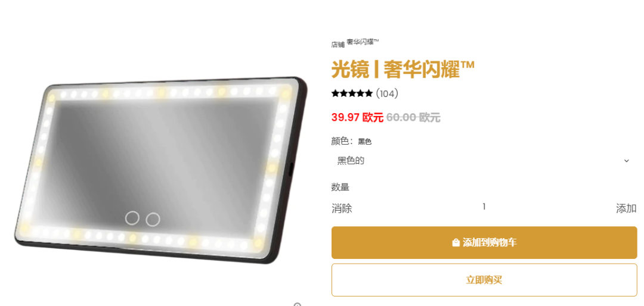644x306 pixels.
Task: Select the quantity field showing 1
Action: tap(484, 207)
